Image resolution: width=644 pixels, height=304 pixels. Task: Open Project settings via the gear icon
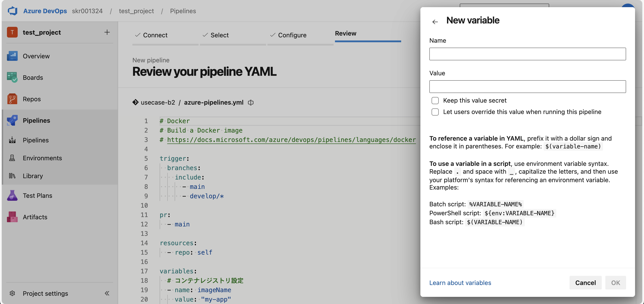pos(12,293)
